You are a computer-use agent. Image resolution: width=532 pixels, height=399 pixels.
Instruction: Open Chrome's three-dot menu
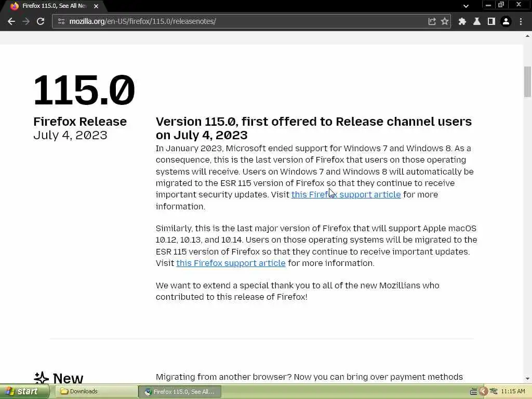[x=521, y=21]
